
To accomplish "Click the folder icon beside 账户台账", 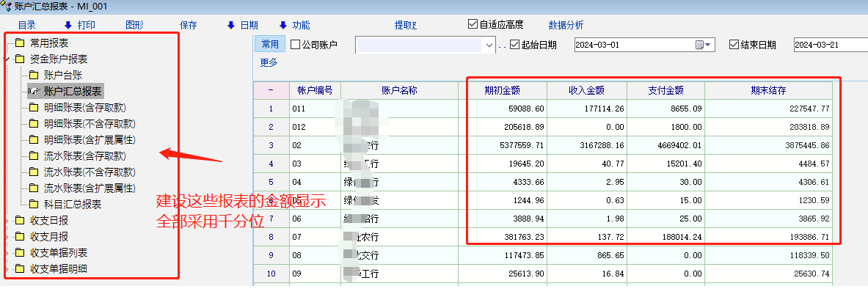I will [34, 75].
